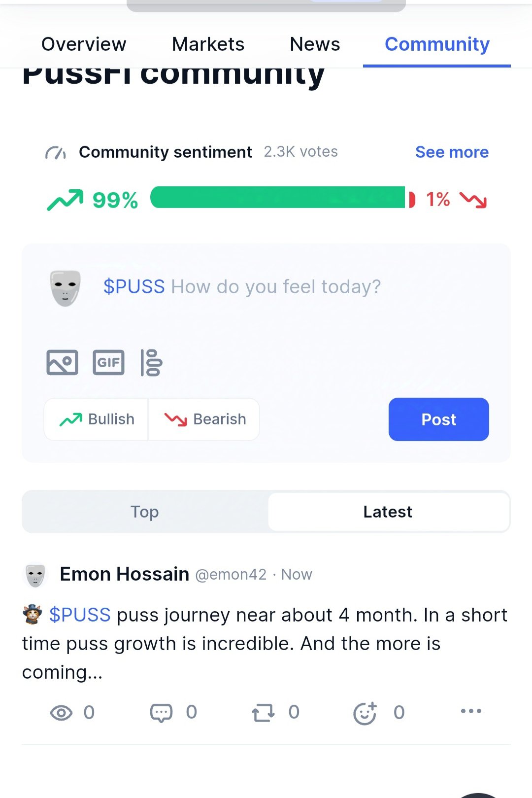Click the green bullish sentiment bar

(x=278, y=198)
